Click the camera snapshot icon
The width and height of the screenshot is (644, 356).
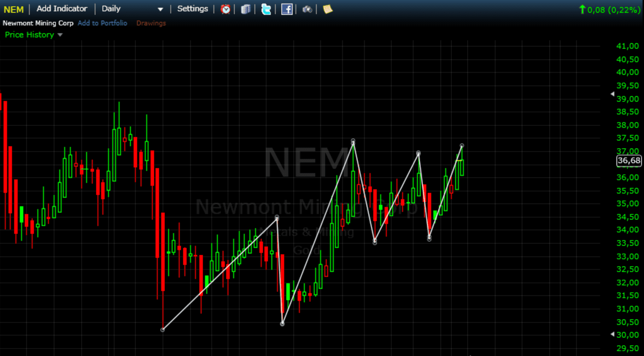(x=307, y=10)
